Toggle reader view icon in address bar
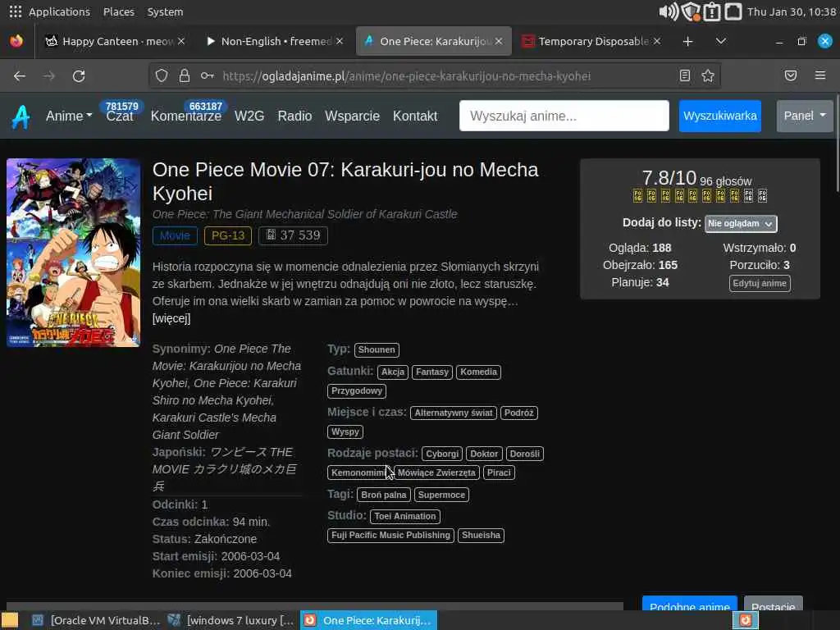Screen dimensions: 840x630 coord(685,76)
